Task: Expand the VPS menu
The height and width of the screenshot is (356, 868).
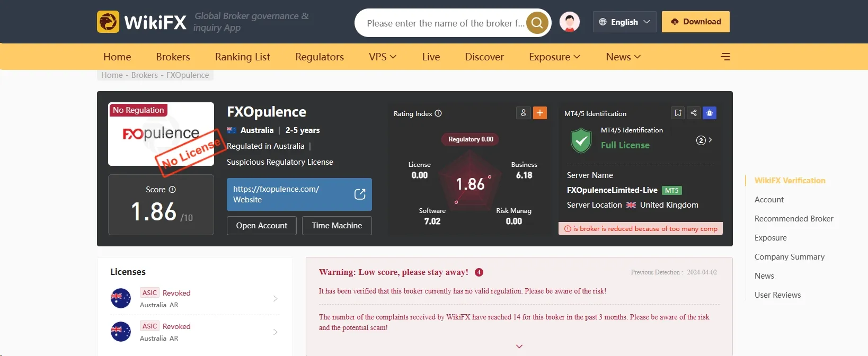Action: [x=383, y=57]
